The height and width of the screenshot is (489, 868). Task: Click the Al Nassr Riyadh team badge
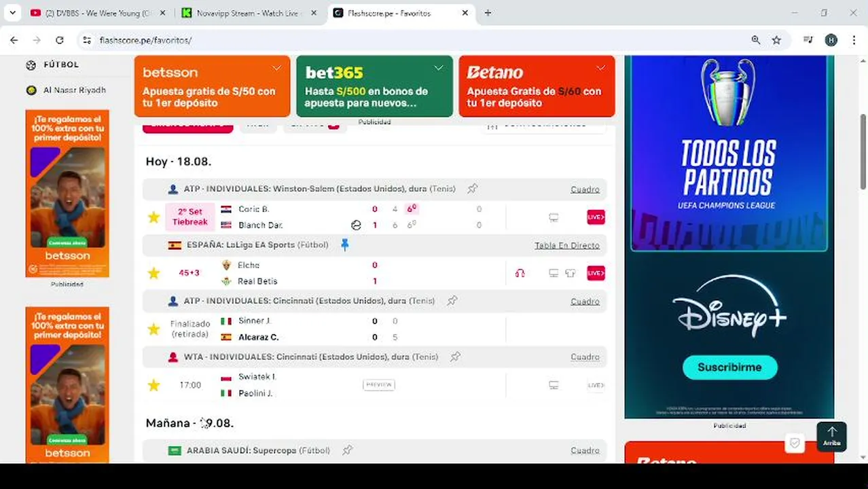point(31,90)
